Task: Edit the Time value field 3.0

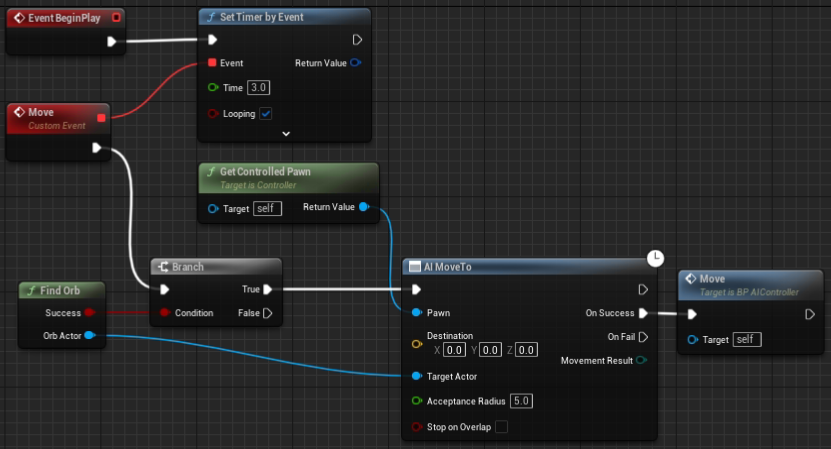Action: [259, 87]
